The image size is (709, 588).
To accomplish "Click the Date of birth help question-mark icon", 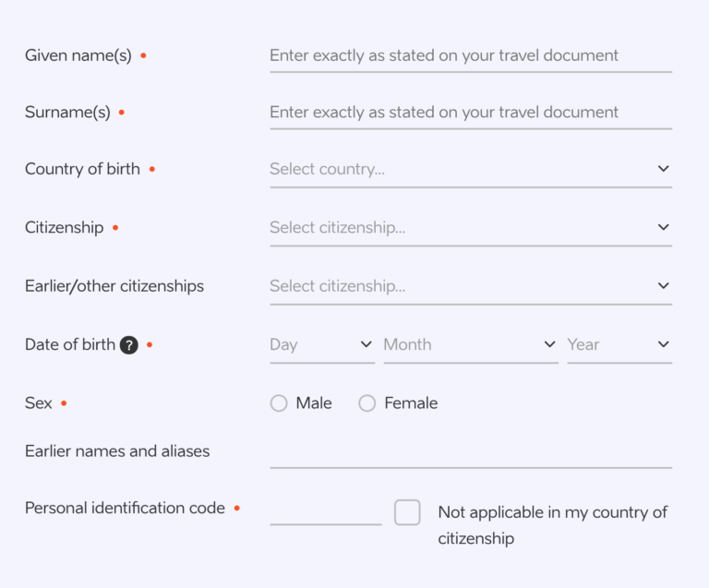I will pos(129,345).
